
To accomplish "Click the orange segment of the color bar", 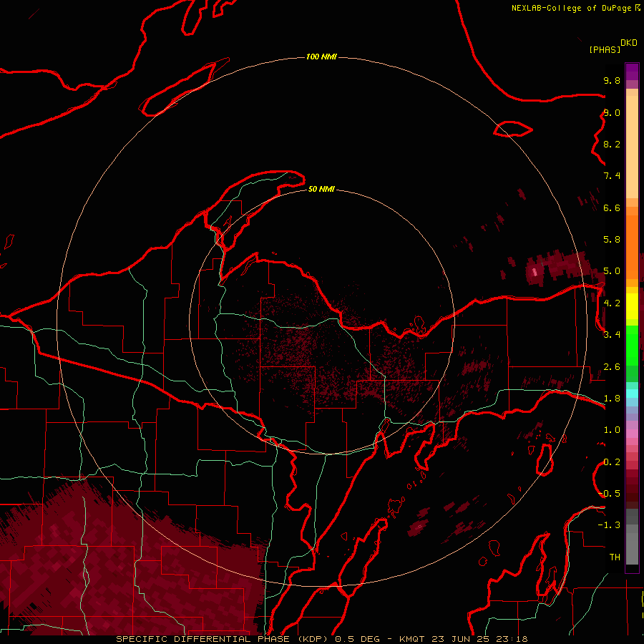I will [632, 246].
